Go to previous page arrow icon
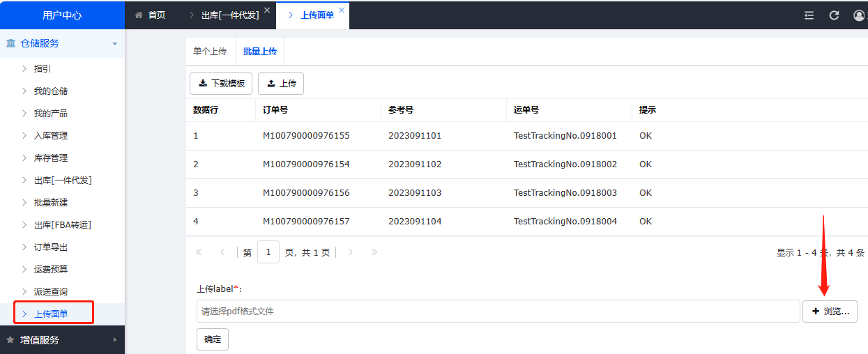This screenshot has width=868, height=354. tap(222, 252)
